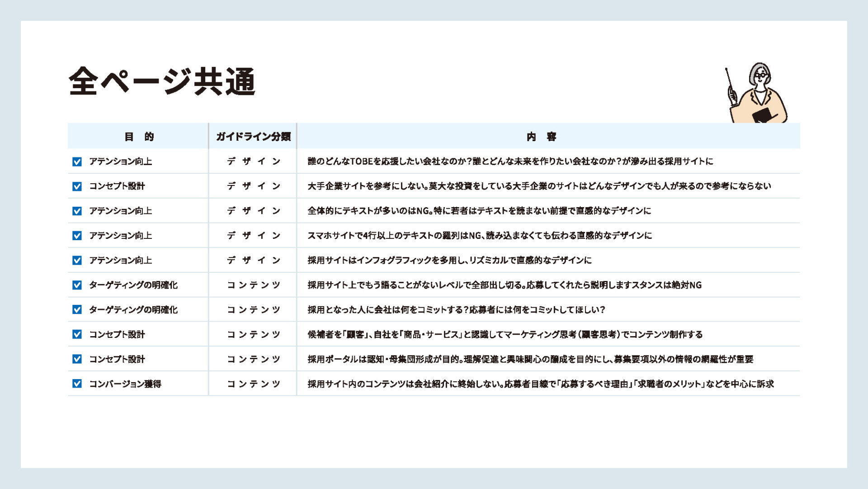The width and height of the screenshot is (868, 489).
Task: Select the 全ページ共通 page title
Action: pyautogui.click(x=162, y=81)
